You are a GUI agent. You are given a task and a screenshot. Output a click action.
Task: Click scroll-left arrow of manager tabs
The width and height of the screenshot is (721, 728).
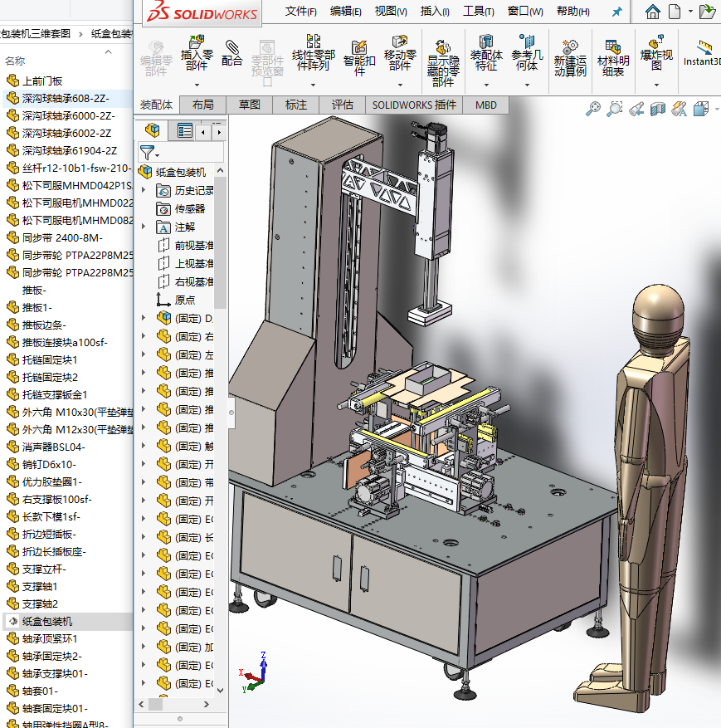(203, 132)
